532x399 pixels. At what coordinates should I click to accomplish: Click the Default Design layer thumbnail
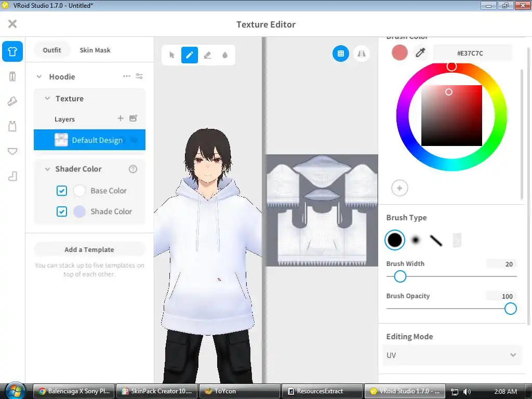tap(61, 140)
